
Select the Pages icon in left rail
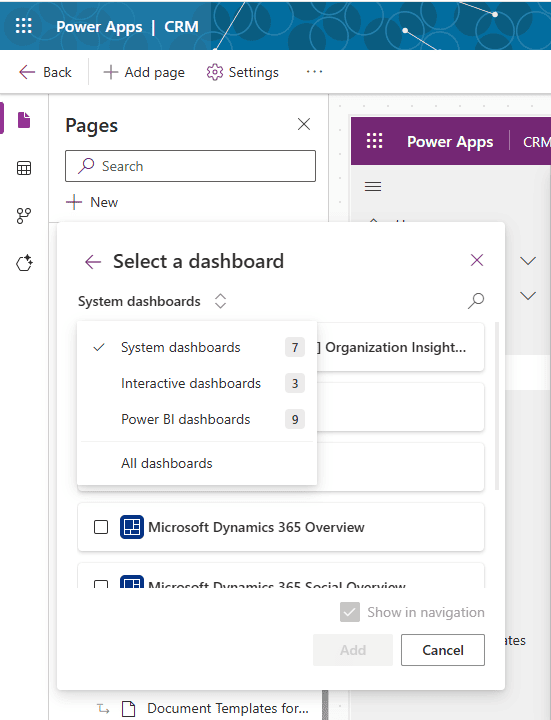[x=24, y=120]
